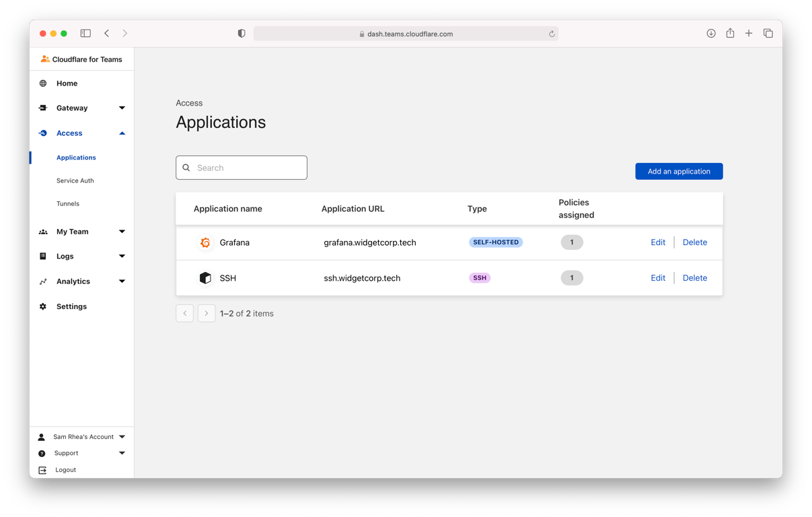Open new tab with plus icon
This screenshot has width=812, height=517.
[x=749, y=33]
